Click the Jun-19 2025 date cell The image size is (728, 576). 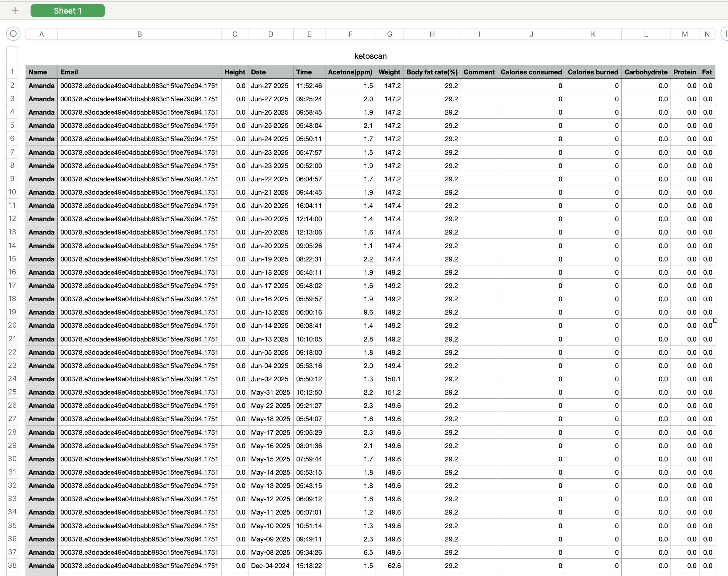click(271, 259)
